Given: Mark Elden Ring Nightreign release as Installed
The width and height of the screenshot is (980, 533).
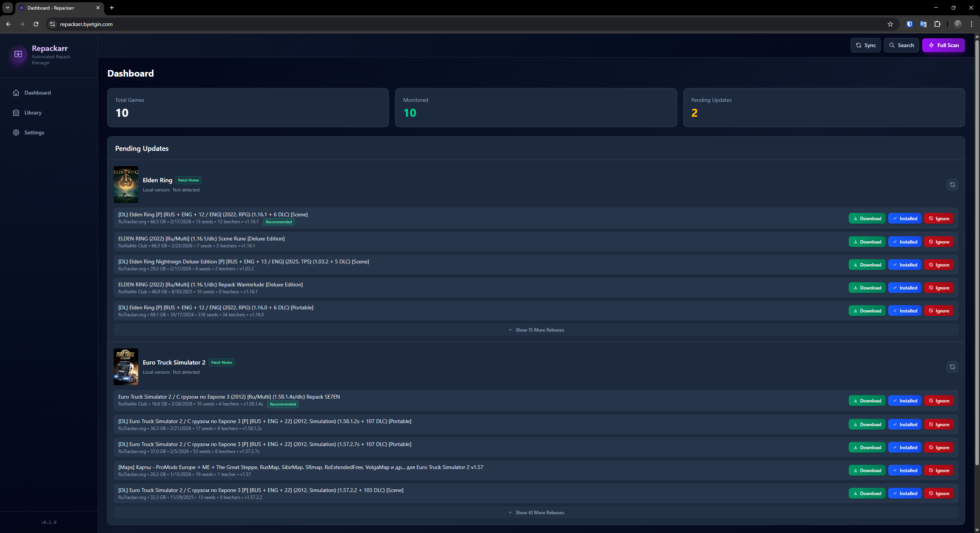Looking at the screenshot, I should (x=905, y=265).
